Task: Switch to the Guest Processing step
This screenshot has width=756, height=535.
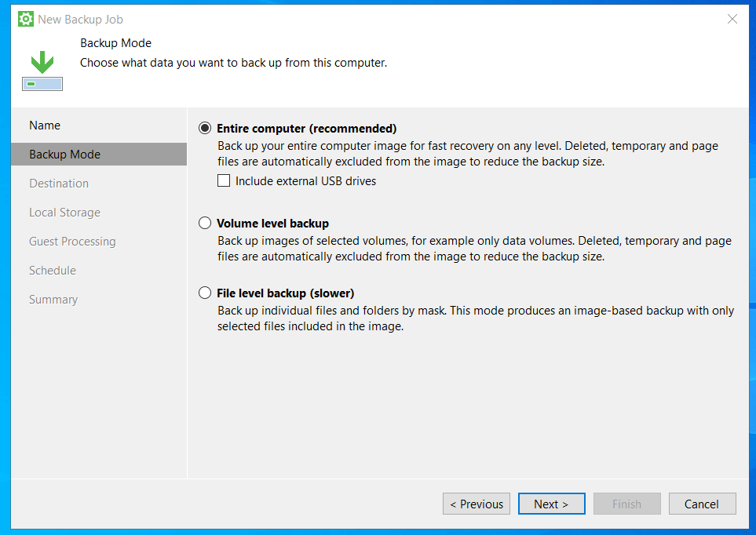Action: tap(72, 242)
